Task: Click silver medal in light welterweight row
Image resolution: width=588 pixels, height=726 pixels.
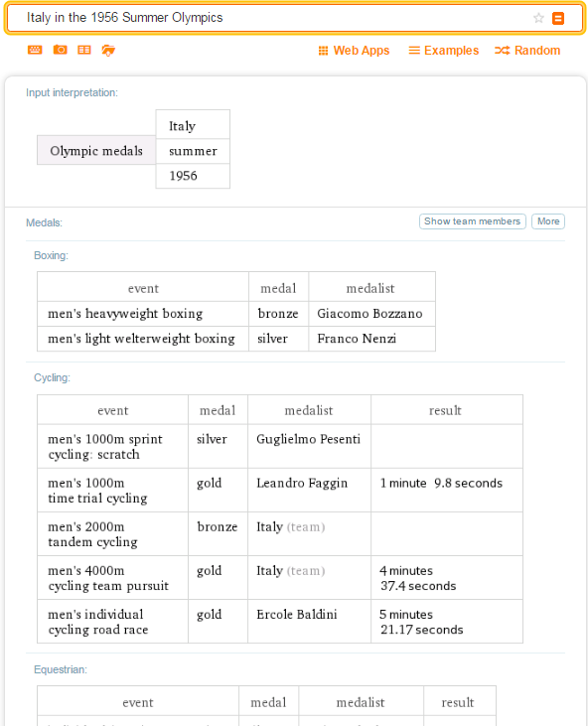Action: point(272,339)
